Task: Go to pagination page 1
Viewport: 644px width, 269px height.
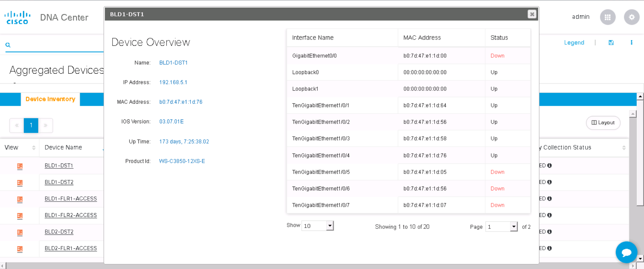Action: [31, 125]
